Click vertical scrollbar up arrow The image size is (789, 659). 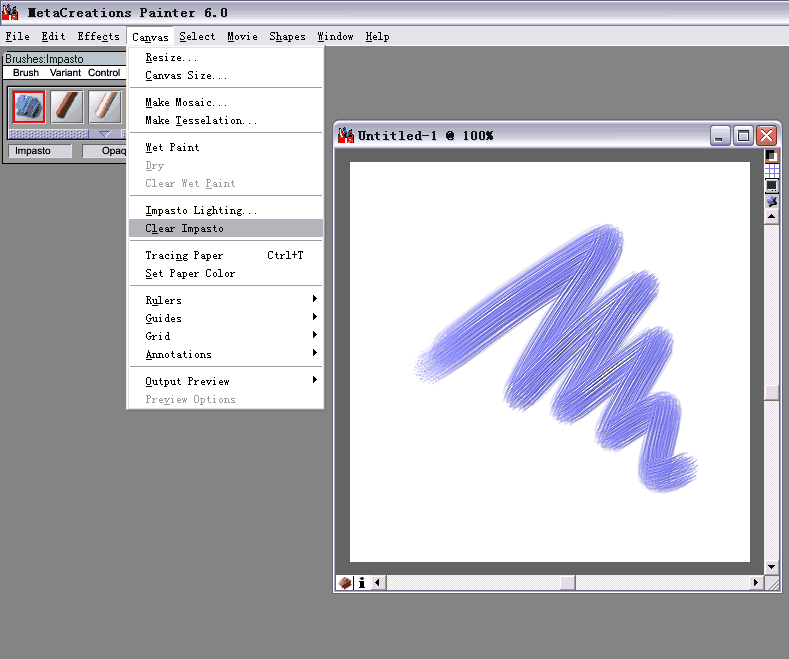coord(771,217)
